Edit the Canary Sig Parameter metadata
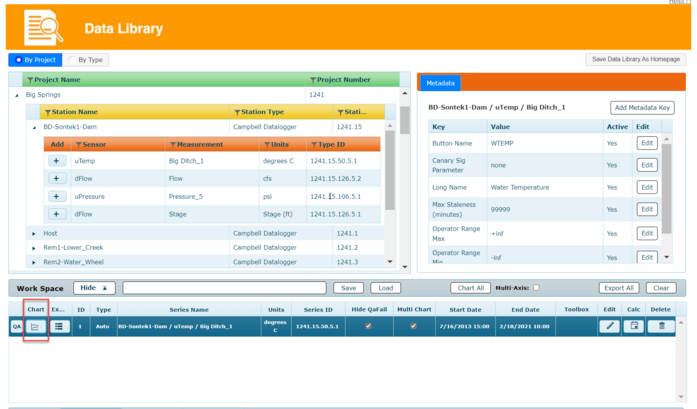This screenshot has height=409, width=697. click(x=647, y=165)
